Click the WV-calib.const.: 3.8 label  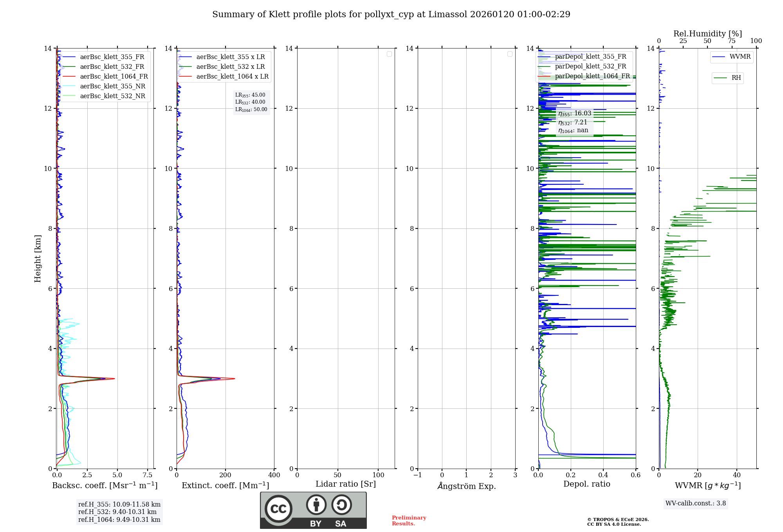pyautogui.click(x=696, y=503)
